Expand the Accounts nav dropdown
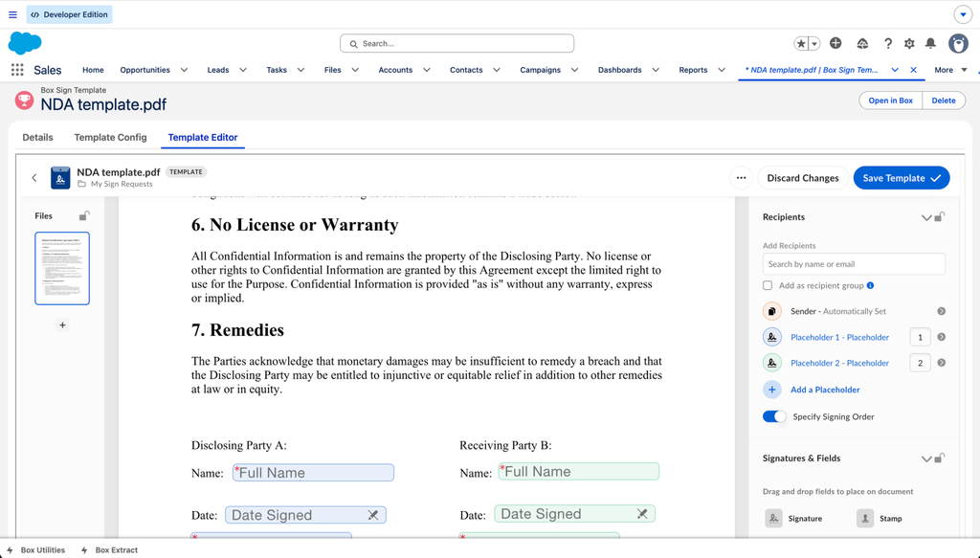Viewport: 980px width, 558px height. coord(426,70)
